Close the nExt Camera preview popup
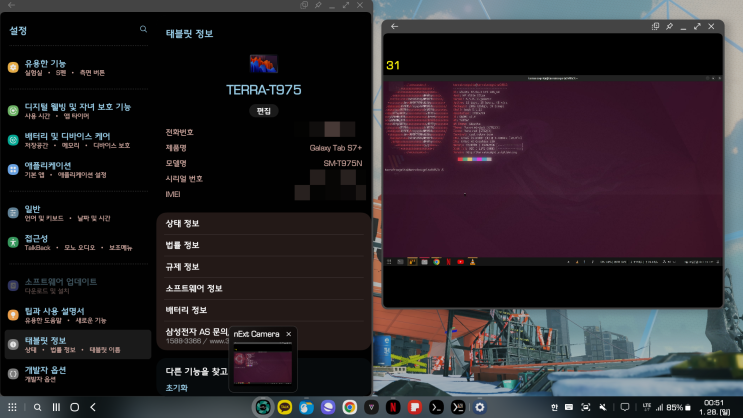The height and width of the screenshot is (418, 743). click(x=289, y=334)
